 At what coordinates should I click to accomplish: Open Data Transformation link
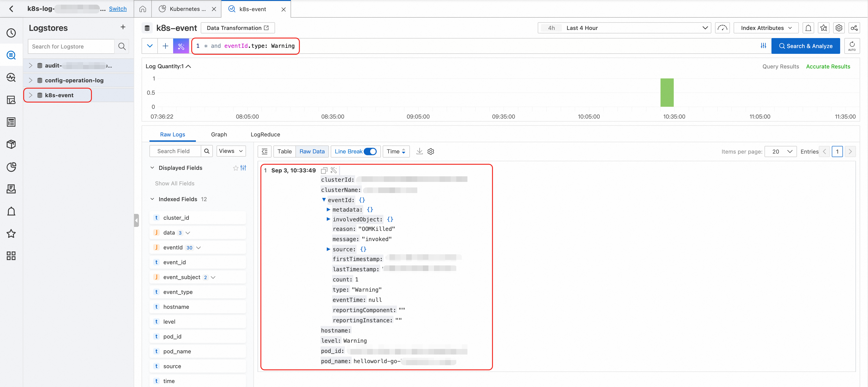238,28
